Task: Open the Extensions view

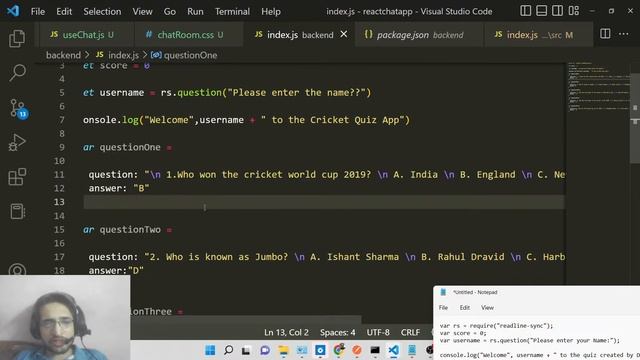Action: pos(17,177)
